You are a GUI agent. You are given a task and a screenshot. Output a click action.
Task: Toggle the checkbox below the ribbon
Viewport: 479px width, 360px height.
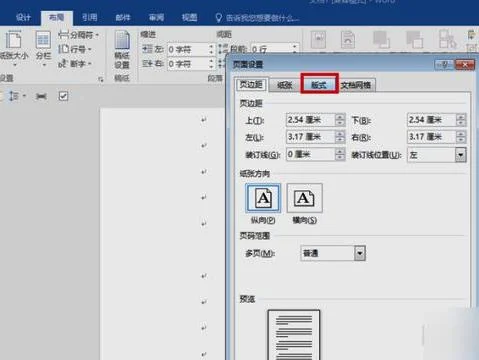click(63, 96)
